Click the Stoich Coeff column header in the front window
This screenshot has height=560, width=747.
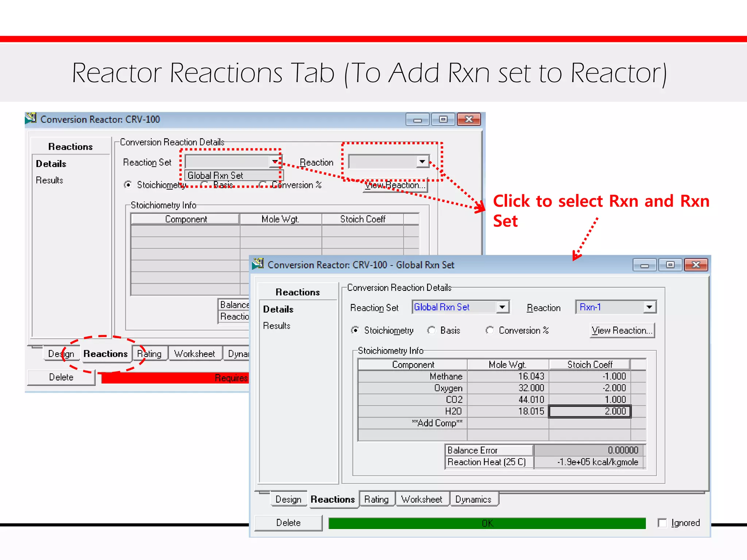point(589,365)
